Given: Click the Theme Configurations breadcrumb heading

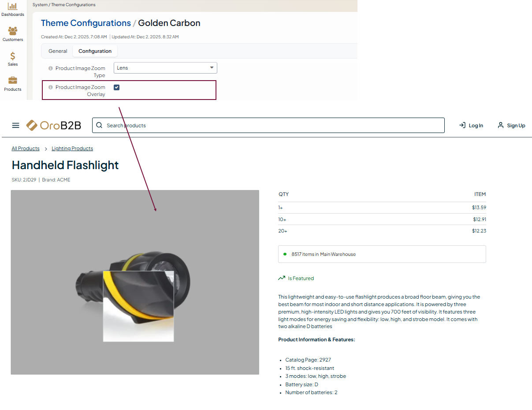Looking at the screenshot, I should pyautogui.click(x=86, y=23).
